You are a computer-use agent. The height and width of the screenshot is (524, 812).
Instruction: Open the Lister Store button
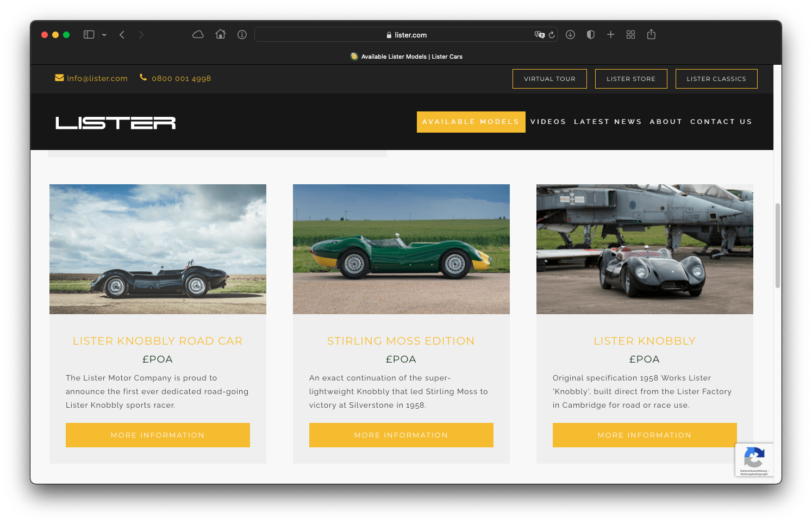631,79
